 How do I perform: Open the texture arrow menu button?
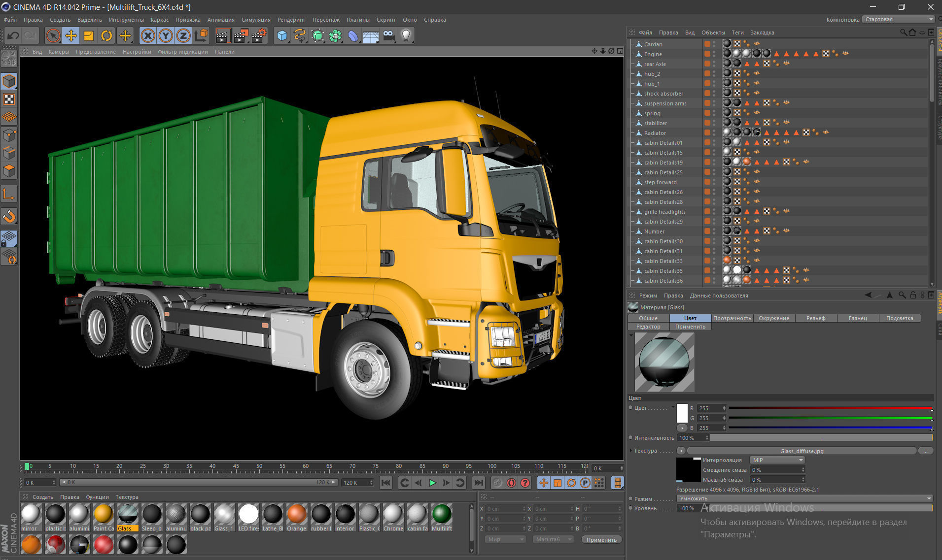pos(681,451)
